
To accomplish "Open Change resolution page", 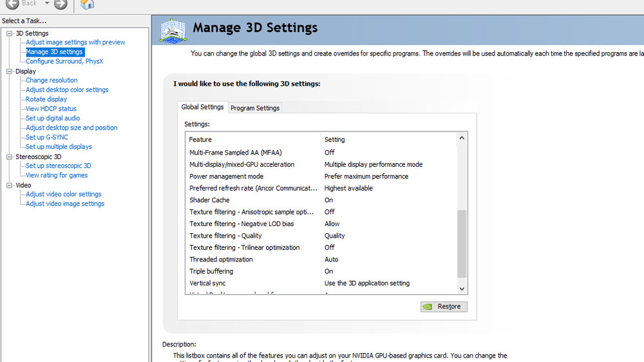I will click(x=52, y=81).
